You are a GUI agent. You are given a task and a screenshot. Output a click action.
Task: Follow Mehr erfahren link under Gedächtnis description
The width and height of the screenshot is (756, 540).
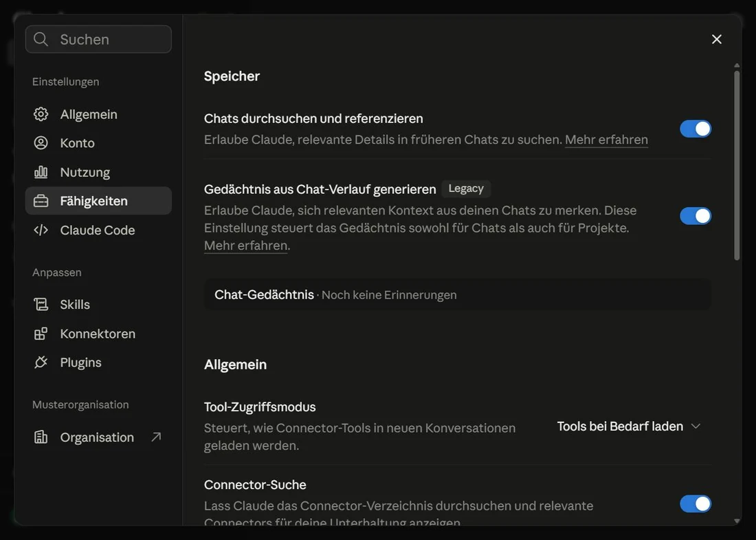click(246, 245)
